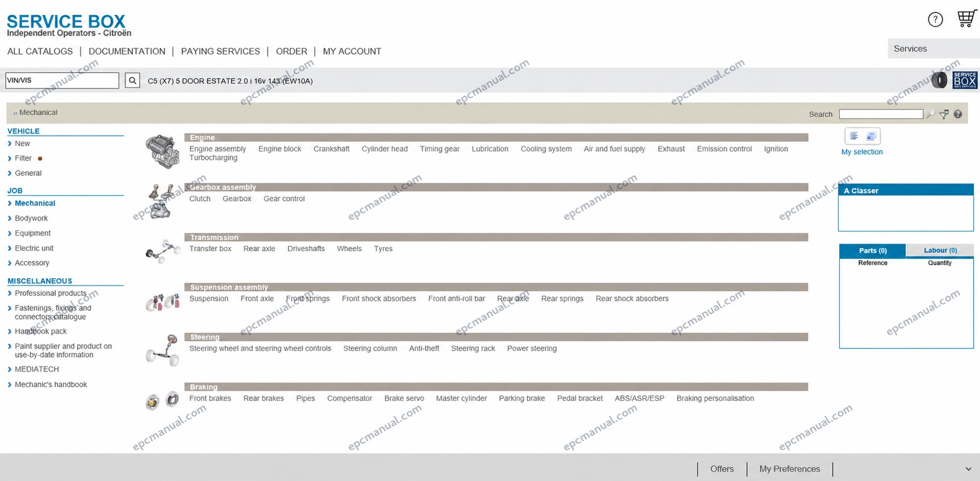Image resolution: width=980 pixels, height=481 pixels.
Task: Open the Tyres link
Action: click(383, 249)
